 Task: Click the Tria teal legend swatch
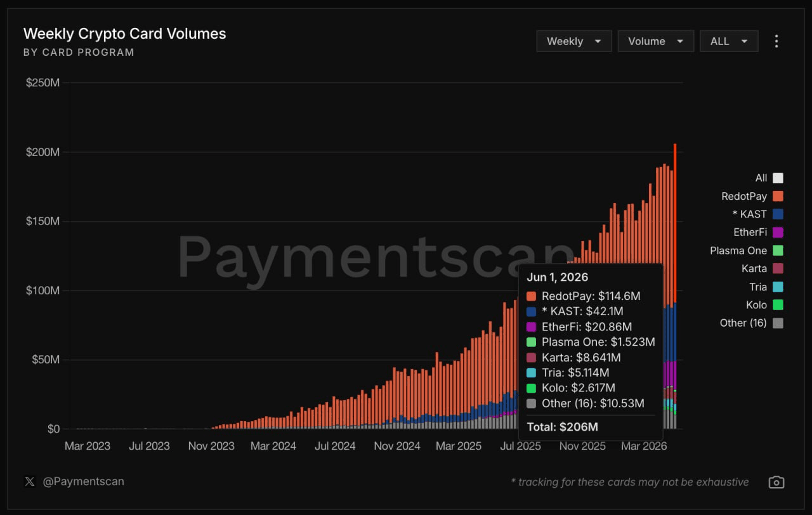click(778, 287)
